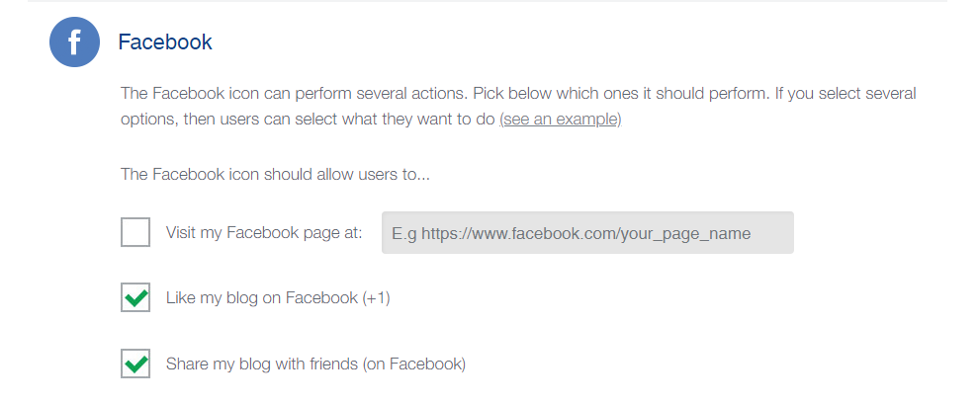This screenshot has height=405, width=980.
Task: Focus the Facebook page URL input field
Action: pos(587,233)
